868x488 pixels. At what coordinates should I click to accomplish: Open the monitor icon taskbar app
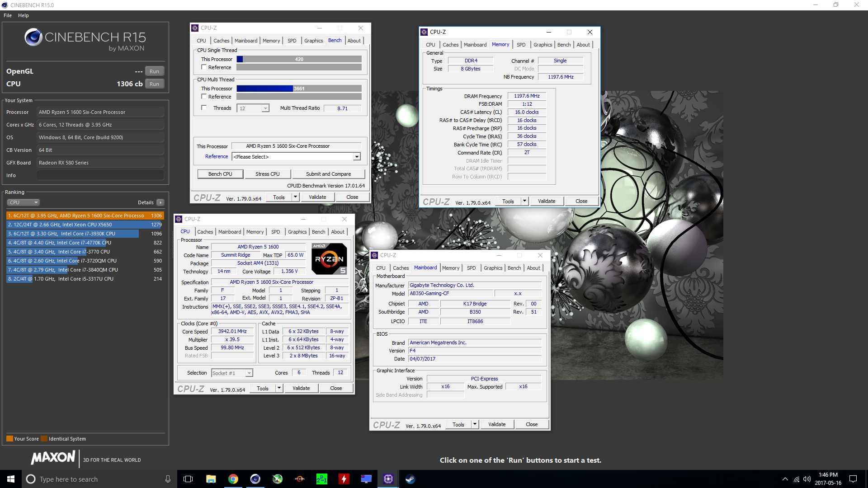pyautogui.click(x=366, y=479)
